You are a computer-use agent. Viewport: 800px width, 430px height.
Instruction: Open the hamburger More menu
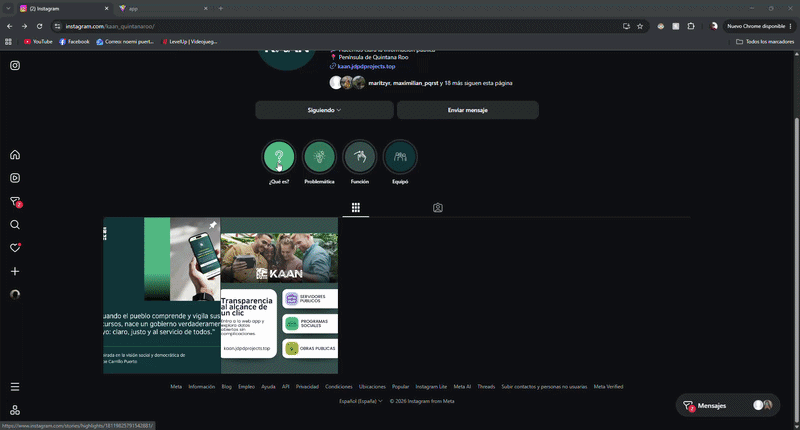click(15, 387)
